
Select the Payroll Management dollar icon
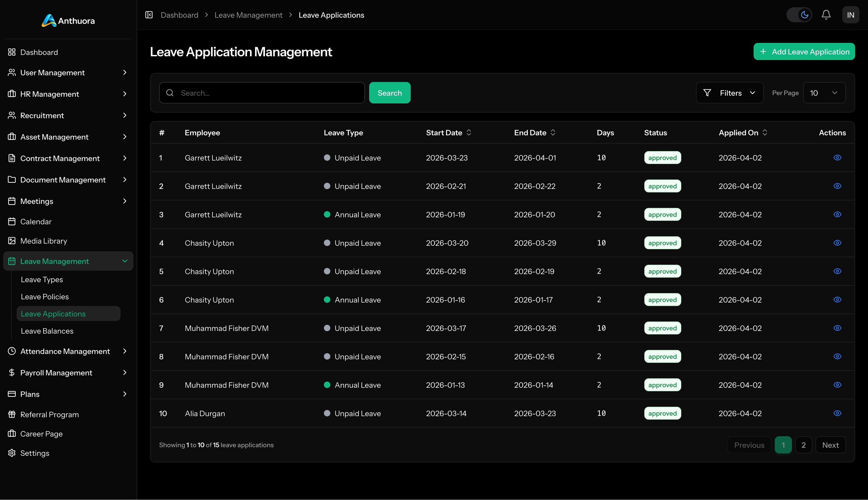point(11,373)
